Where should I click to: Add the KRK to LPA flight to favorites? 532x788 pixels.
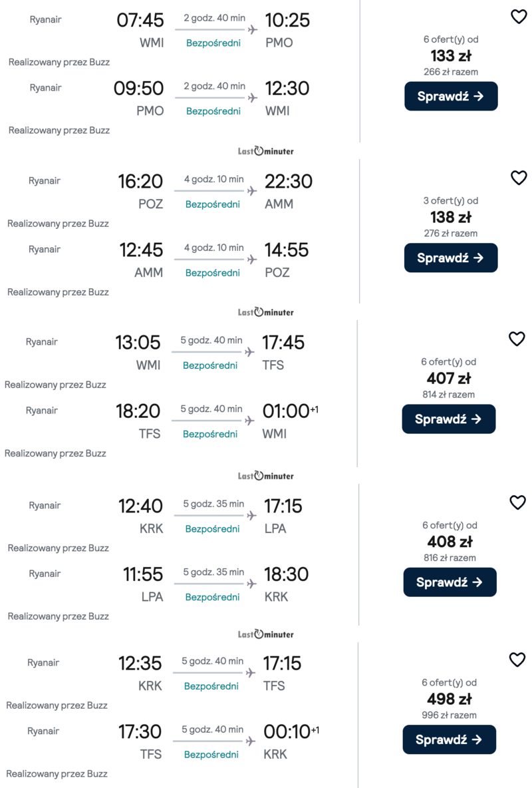[x=517, y=502]
